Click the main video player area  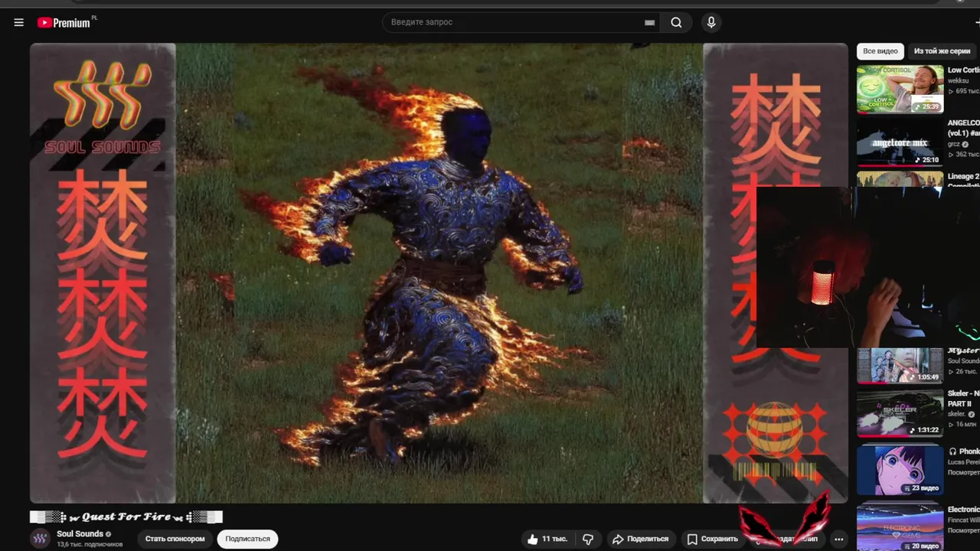[439, 273]
